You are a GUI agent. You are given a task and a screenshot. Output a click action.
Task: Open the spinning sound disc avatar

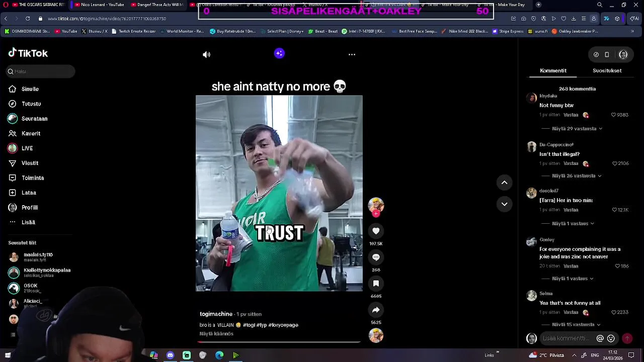coord(376,335)
